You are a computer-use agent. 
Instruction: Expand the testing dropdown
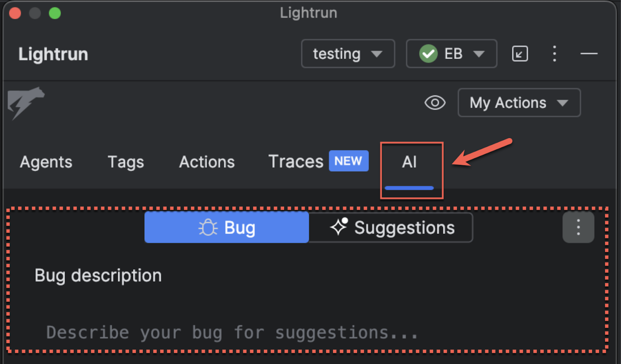[348, 54]
